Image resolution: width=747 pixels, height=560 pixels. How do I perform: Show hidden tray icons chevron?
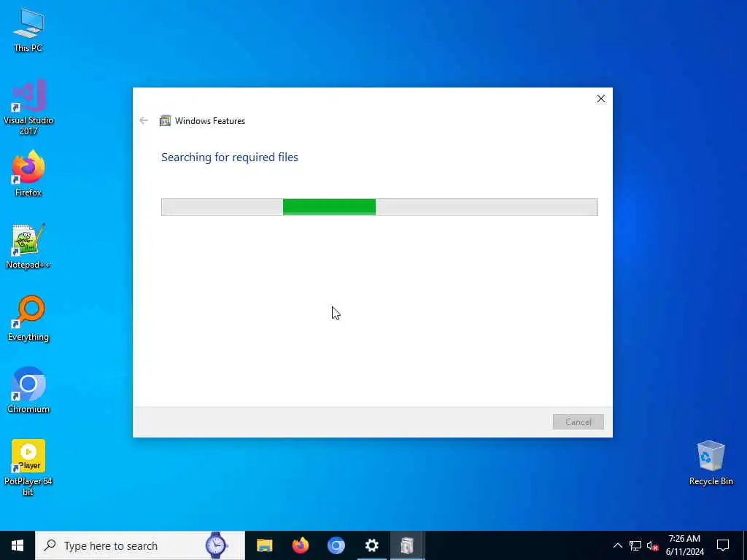617,545
